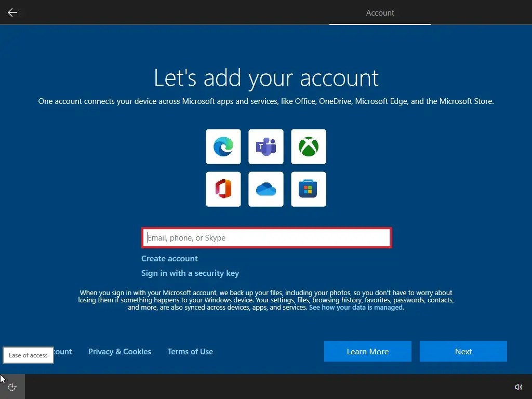The image size is (532, 399).
Task: Choose Sign in with a security key
Action: click(190, 273)
